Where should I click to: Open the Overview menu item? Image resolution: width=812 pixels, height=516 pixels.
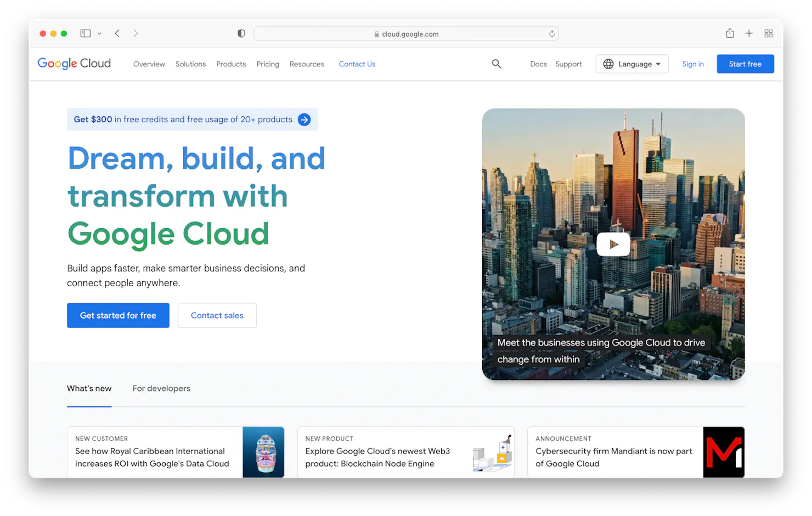(x=149, y=64)
